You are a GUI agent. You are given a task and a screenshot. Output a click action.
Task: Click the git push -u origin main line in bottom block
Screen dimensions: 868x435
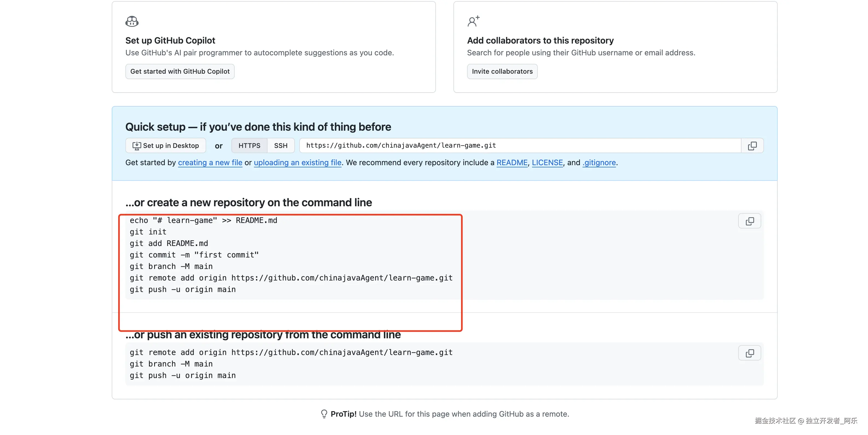(x=183, y=376)
